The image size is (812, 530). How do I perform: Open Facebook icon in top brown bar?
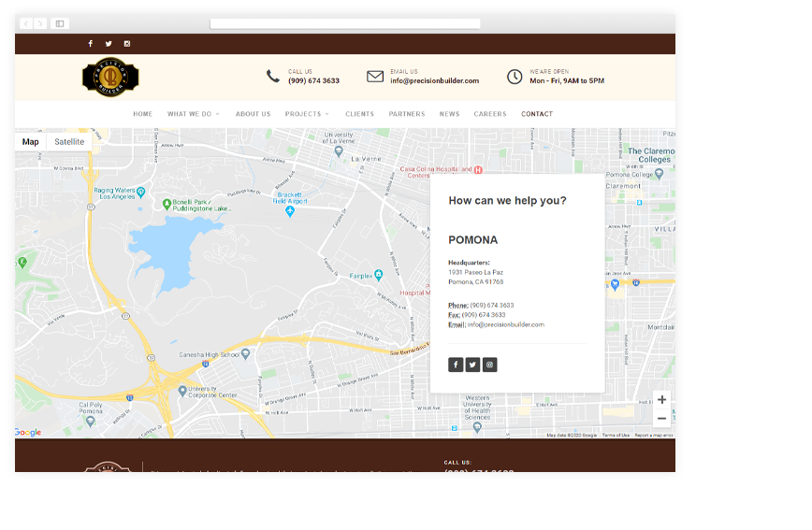(90, 44)
